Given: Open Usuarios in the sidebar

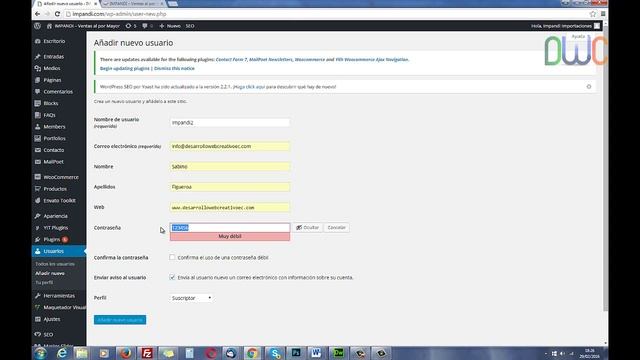Looking at the screenshot, I should point(59,251).
